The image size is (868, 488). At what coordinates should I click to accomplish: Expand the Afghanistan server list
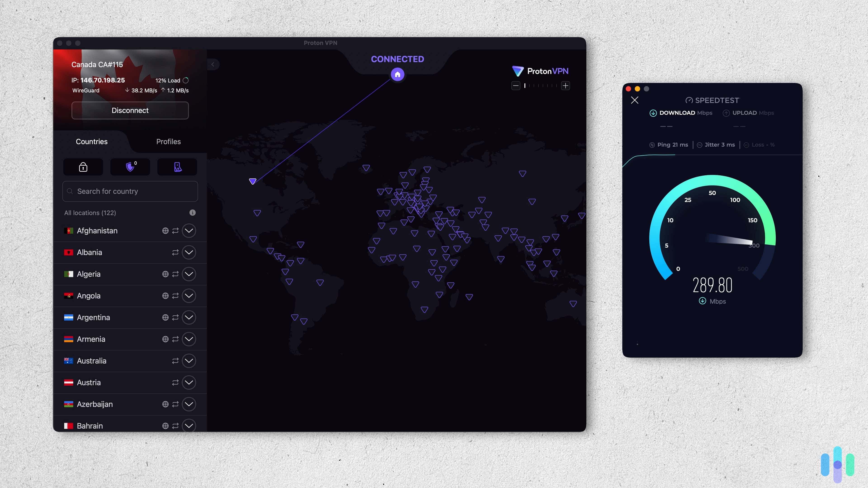(189, 230)
